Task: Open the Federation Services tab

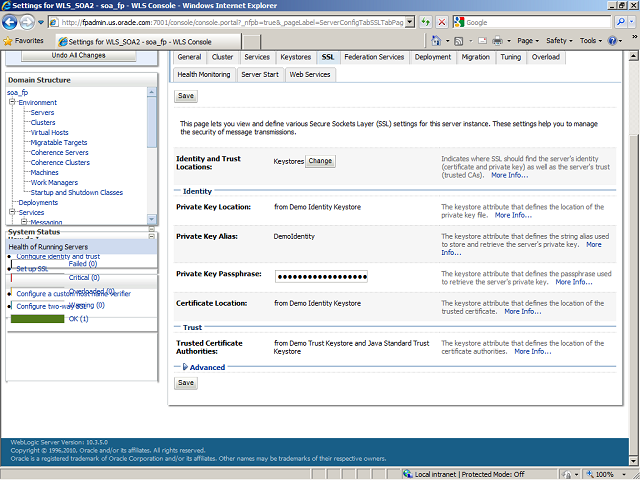Action: pyautogui.click(x=374, y=57)
